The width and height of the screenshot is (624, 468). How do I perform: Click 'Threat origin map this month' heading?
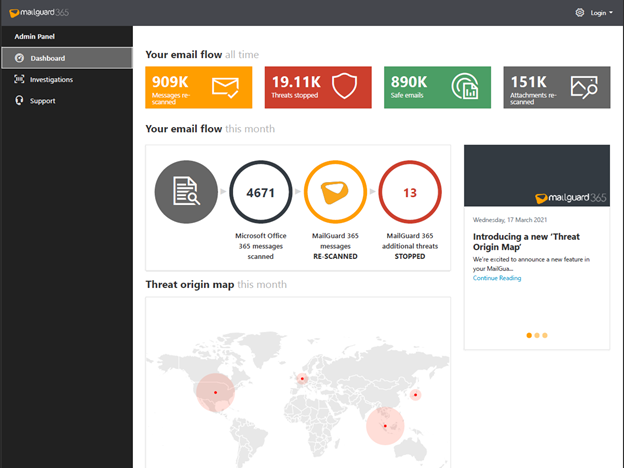(216, 285)
